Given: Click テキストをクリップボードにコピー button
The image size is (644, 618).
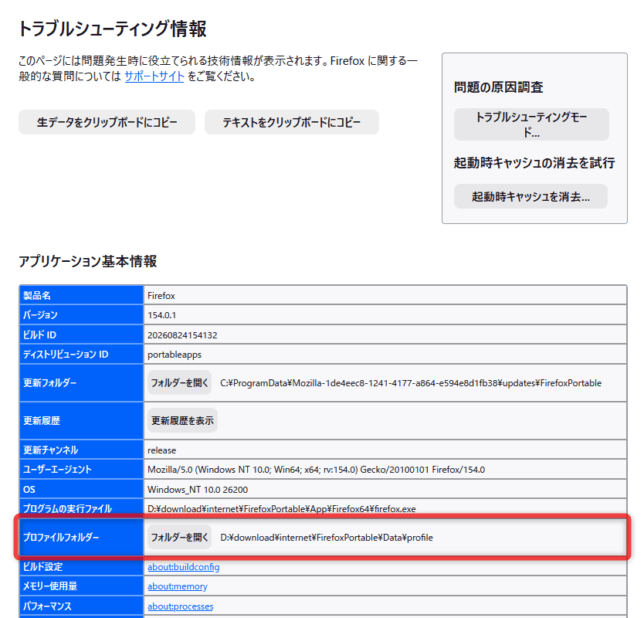Looking at the screenshot, I should 292,122.
